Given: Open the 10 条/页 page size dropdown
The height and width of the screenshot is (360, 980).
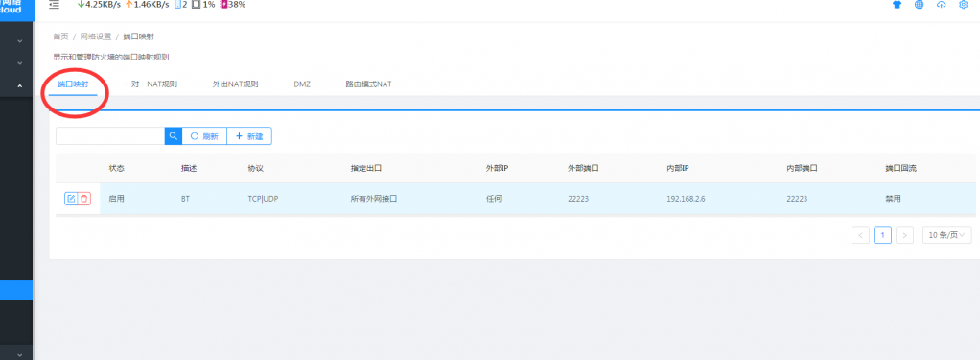Looking at the screenshot, I should click(x=946, y=235).
